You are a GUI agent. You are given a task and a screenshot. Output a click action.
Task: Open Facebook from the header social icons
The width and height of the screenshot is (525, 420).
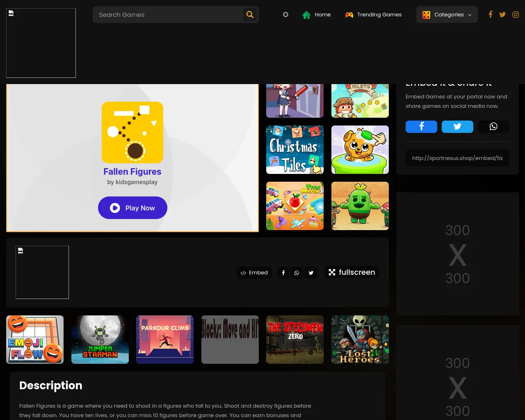pyautogui.click(x=491, y=14)
